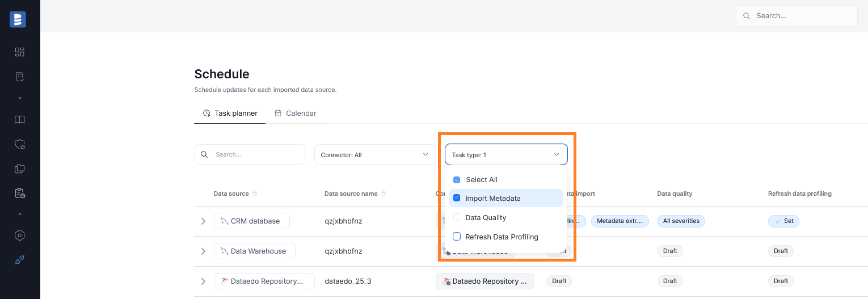
Task: Focus the table Search input field
Action: pyautogui.click(x=250, y=154)
